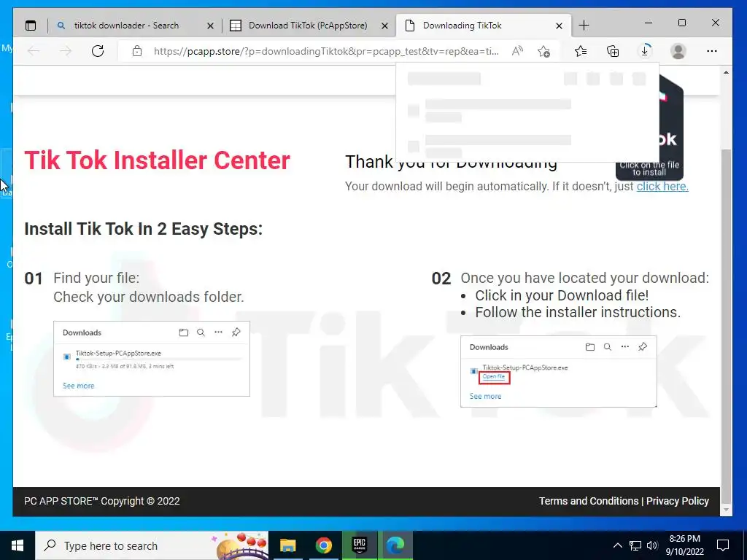This screenshot has height=560, width=747.
Task: Open the tab actions menu icon
Action: point(31,26)
